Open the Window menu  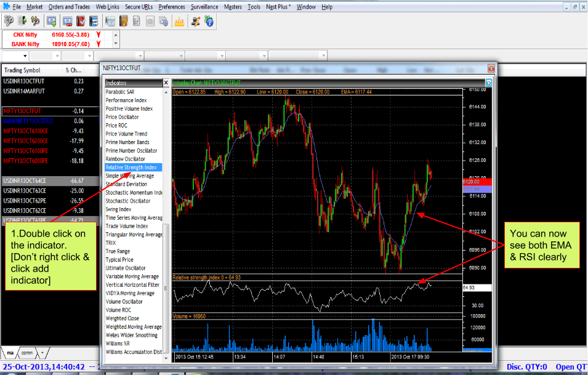click(306, 7)
